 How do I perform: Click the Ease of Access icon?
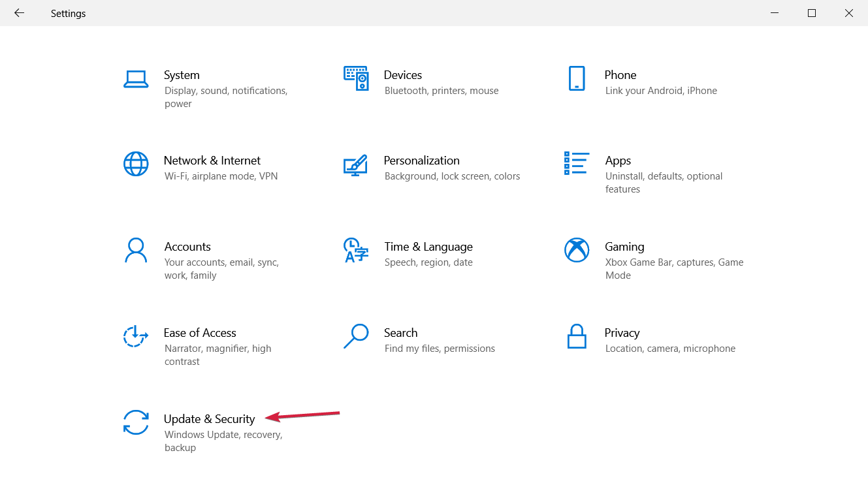tap(136, 336)
